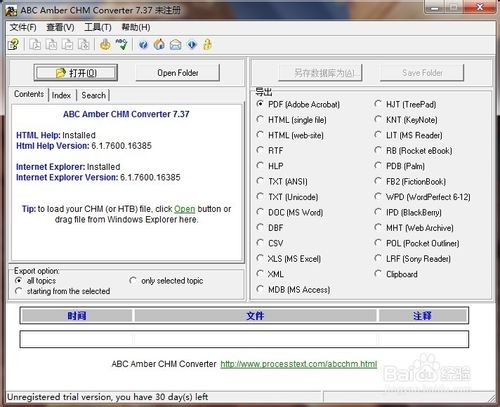The image size is (500, 407).
Task: Select WPD (WordPerfect 6-12) export format
Action: click(423, 197)
